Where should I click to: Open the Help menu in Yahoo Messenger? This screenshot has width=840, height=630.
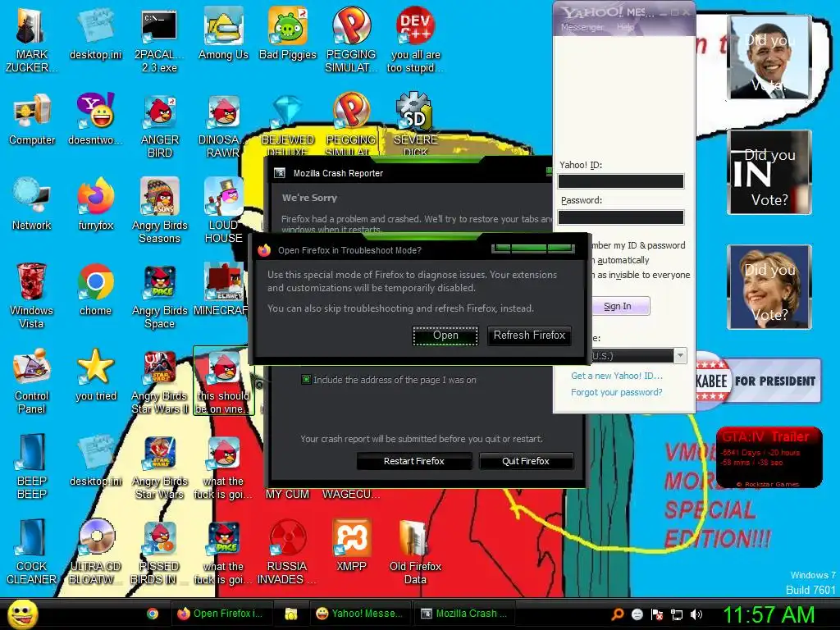624,27
